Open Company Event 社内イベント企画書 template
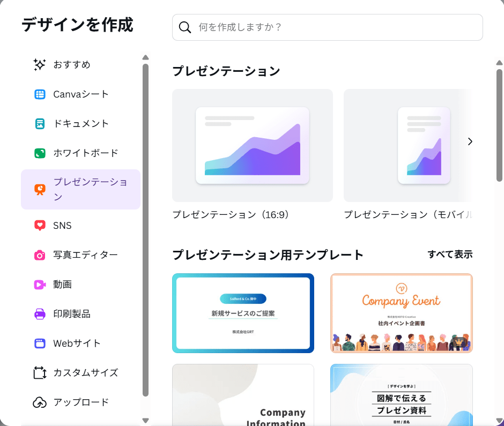 402,313
